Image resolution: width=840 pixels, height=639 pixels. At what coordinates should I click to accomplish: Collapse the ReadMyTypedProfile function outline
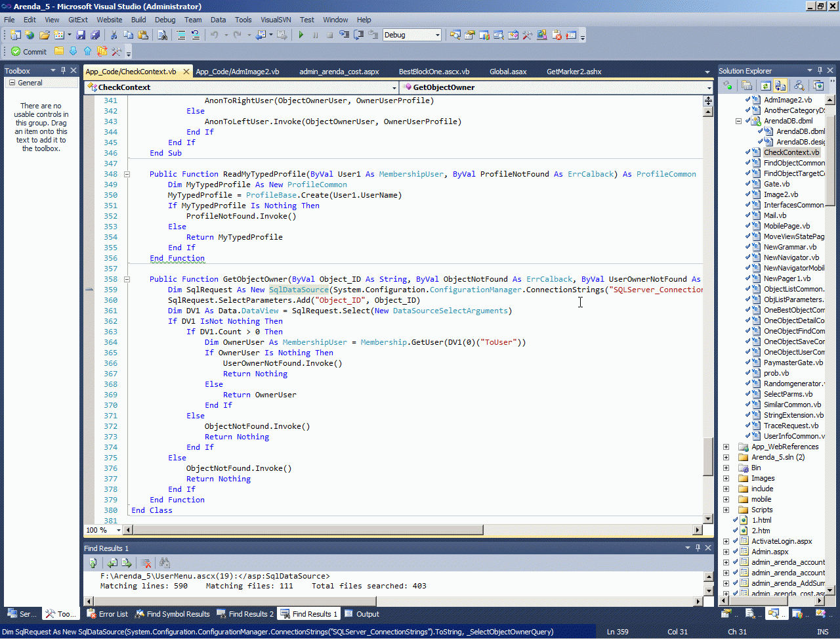tap(127, 174)
